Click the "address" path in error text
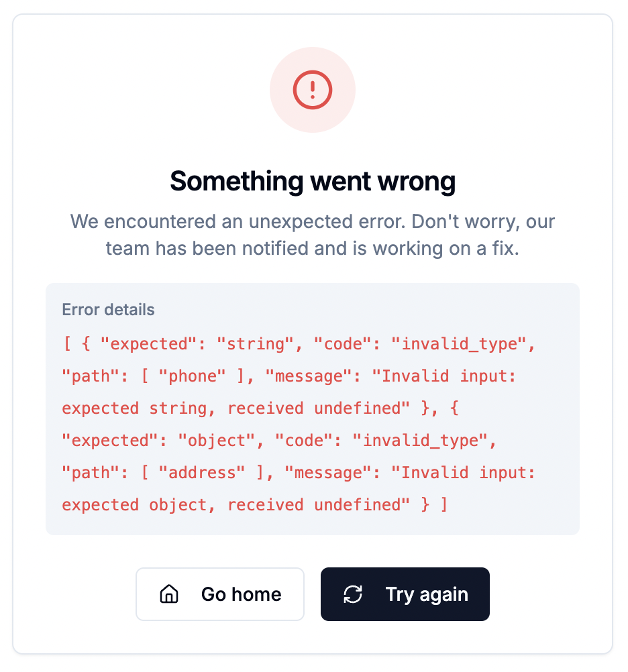The image size is (628, 672). (x=202, y=473)
